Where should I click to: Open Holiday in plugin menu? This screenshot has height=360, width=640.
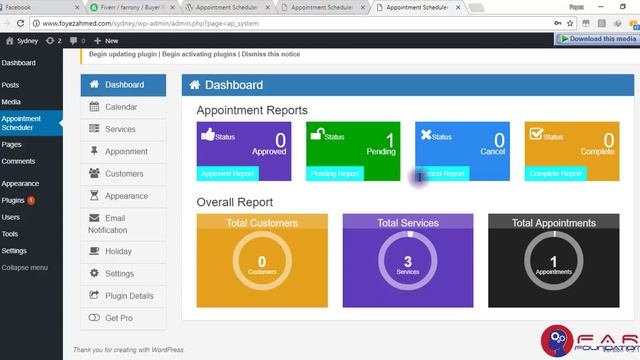pos(123,251)
